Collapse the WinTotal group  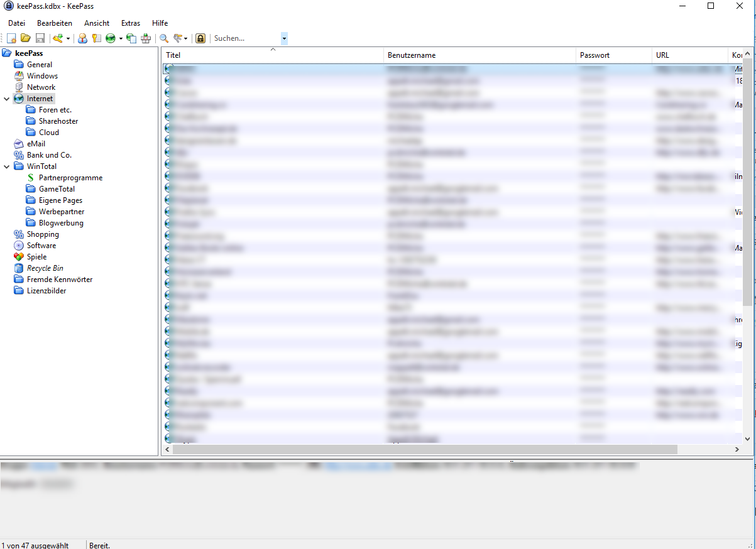pyautogui.click(x=6, y=166)
